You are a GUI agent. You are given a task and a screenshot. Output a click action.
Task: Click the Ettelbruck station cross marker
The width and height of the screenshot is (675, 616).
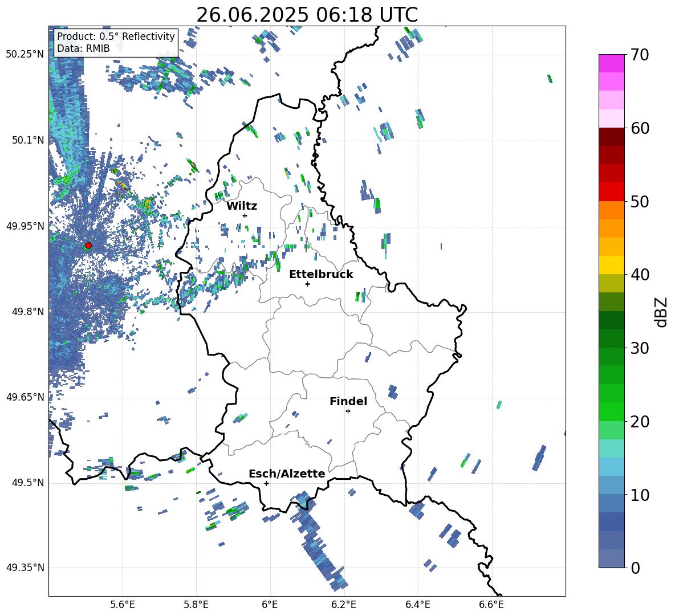[x=307, y=284]
